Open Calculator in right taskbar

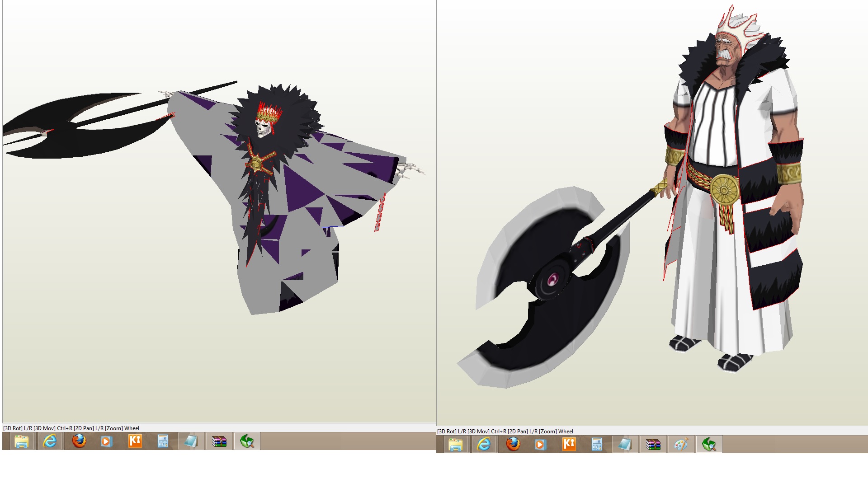tap(597, 445)
